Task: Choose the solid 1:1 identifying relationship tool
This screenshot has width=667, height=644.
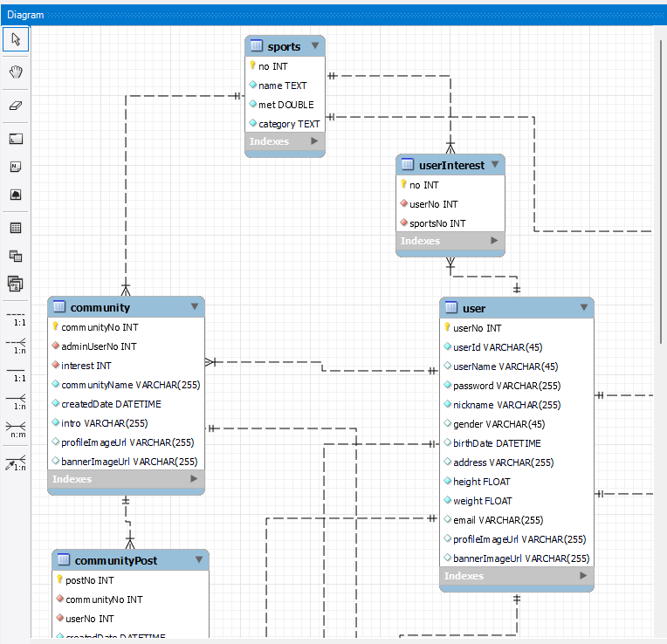Action: pos(16,374)
